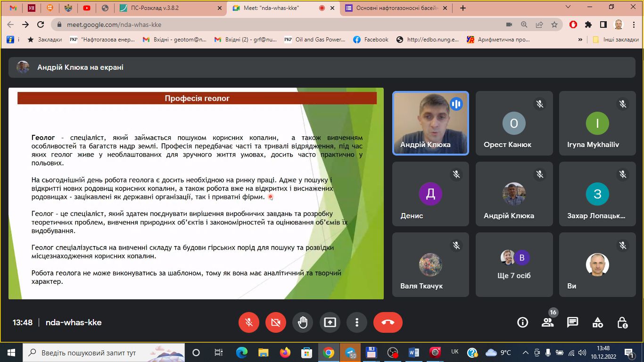Open Firefox from the taskbar
This screenshot has height=362, width=644.
(285, 353)
